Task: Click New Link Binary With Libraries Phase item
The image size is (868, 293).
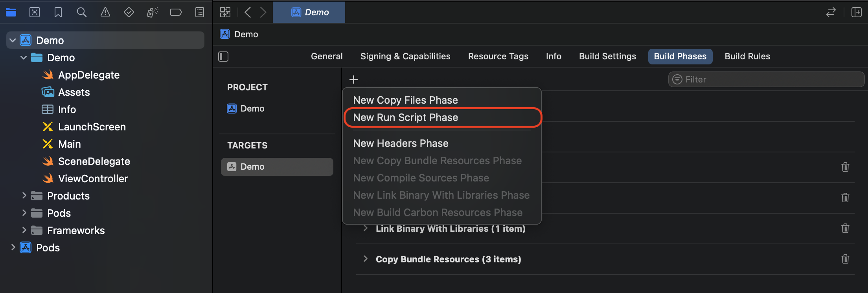Action: coord(442,195)
